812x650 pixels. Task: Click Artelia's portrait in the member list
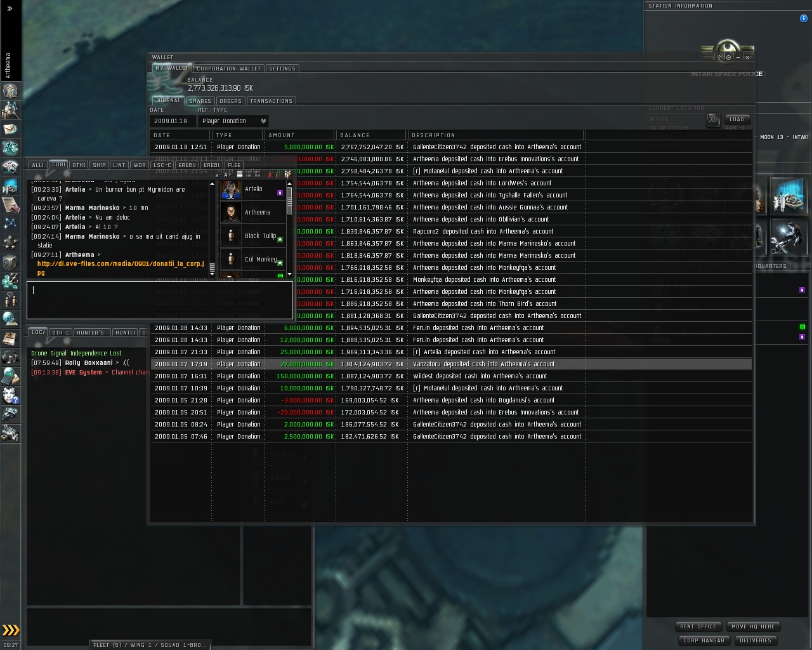231,189
